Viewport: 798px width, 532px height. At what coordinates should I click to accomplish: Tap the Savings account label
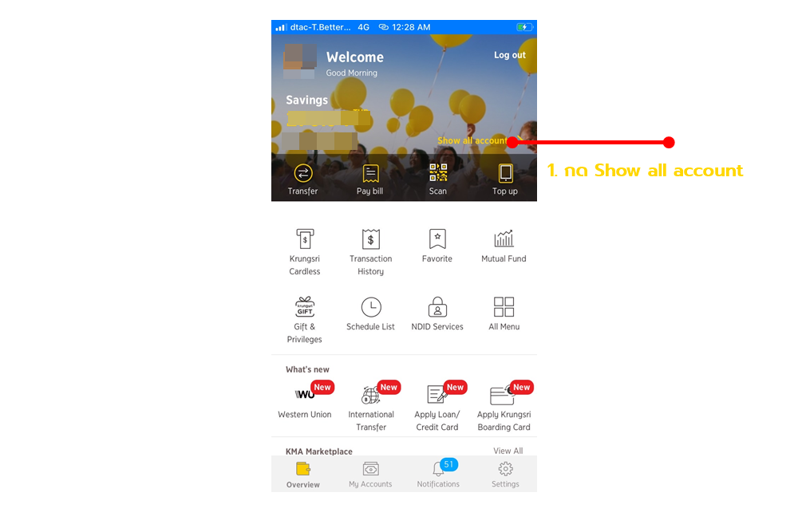click(307, 100)
